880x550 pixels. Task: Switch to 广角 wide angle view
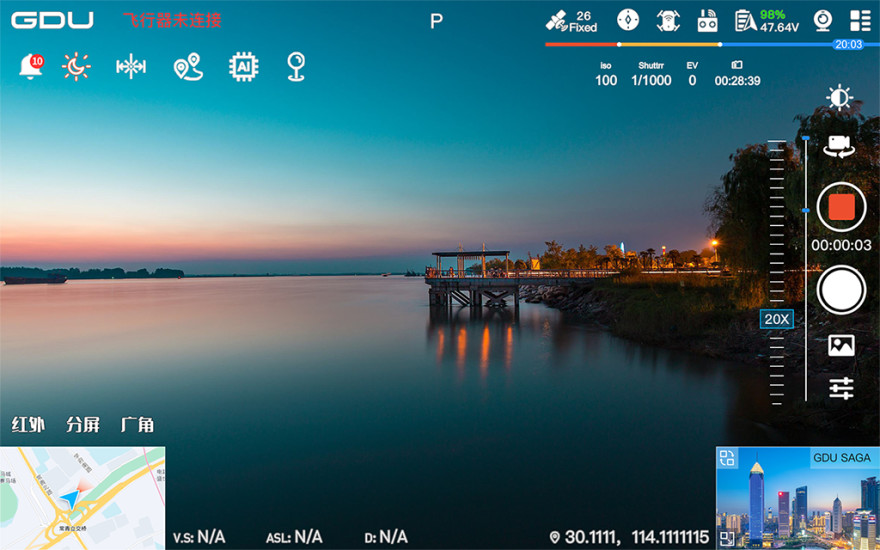click(x=137, y=425)
